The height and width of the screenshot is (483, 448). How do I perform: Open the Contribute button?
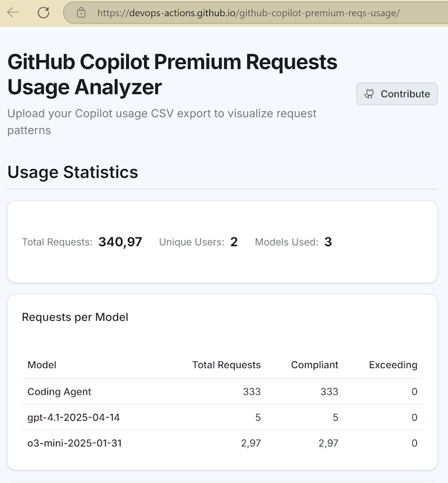[x=397, y=94]
